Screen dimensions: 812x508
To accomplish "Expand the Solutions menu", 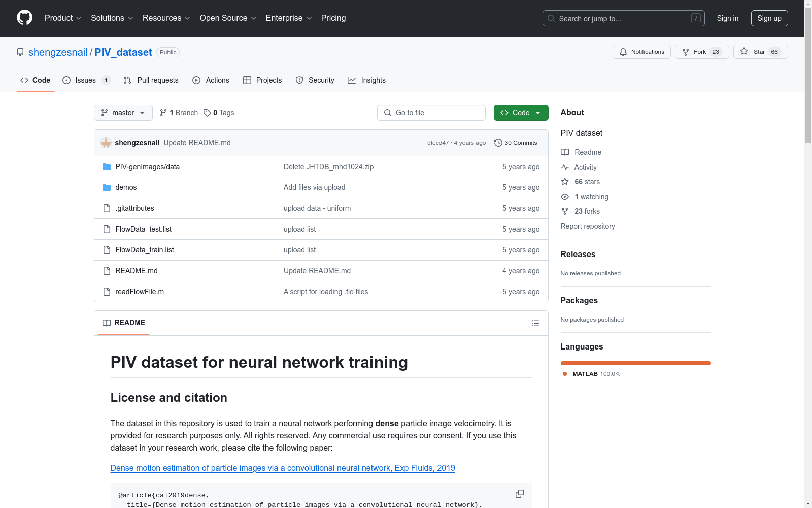I will 112,18.
